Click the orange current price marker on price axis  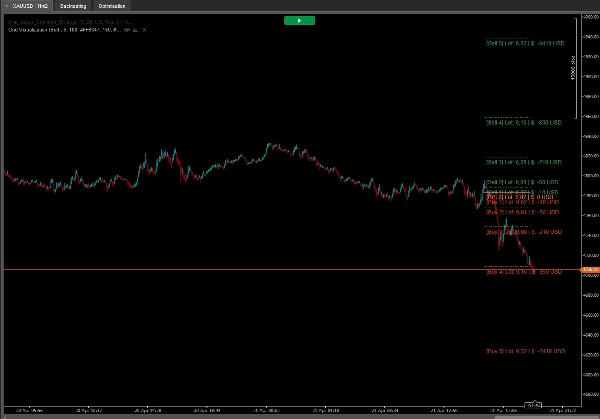tap(590, 269)
